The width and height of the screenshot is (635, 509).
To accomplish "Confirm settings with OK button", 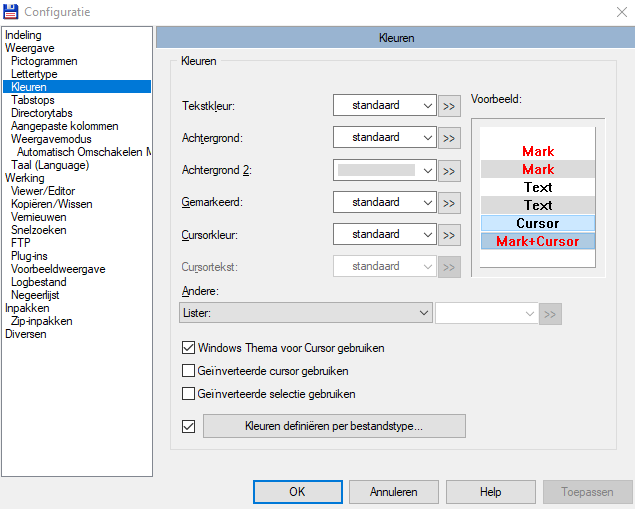I will coord(298,492).
